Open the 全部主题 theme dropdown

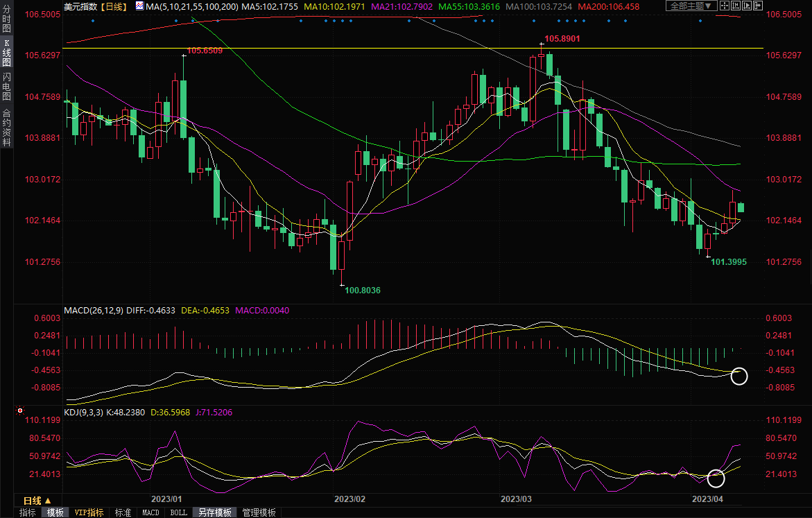pyautogui.click(x=691, y=6)
